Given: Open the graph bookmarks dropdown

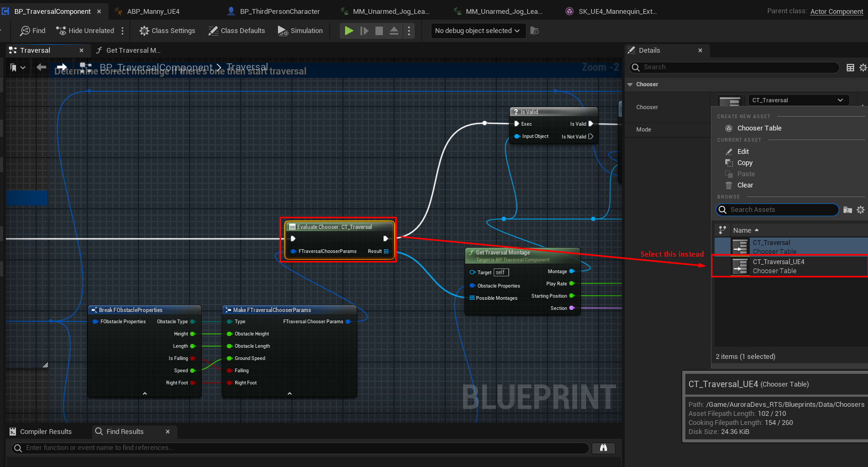Looking at the screenshot, I should (18, 68).
